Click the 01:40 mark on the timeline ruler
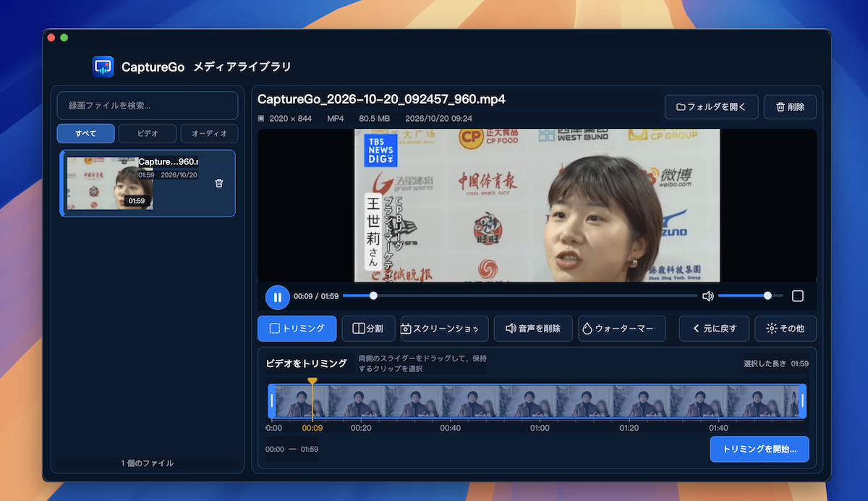This screenshot has width=868, height=501. 718,428
